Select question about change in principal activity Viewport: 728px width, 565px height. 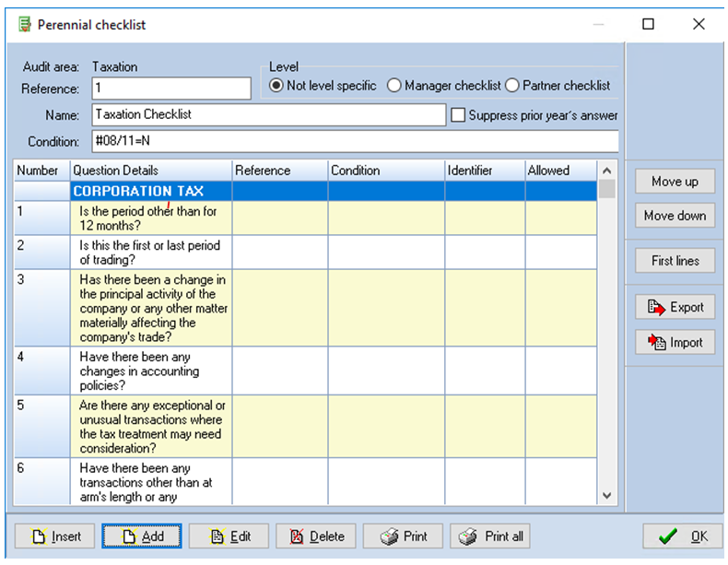(x=151, y=308)
